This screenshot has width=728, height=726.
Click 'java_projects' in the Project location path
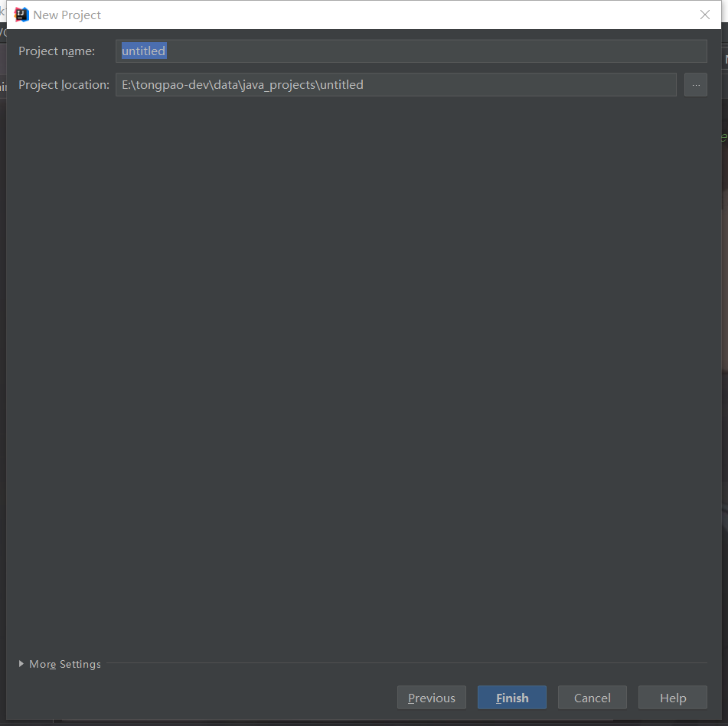277,85
